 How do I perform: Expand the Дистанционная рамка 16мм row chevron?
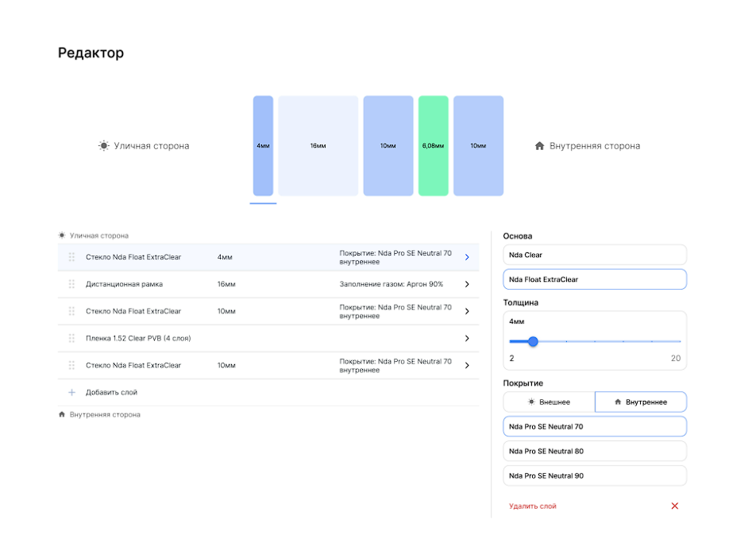click(466, 284)
